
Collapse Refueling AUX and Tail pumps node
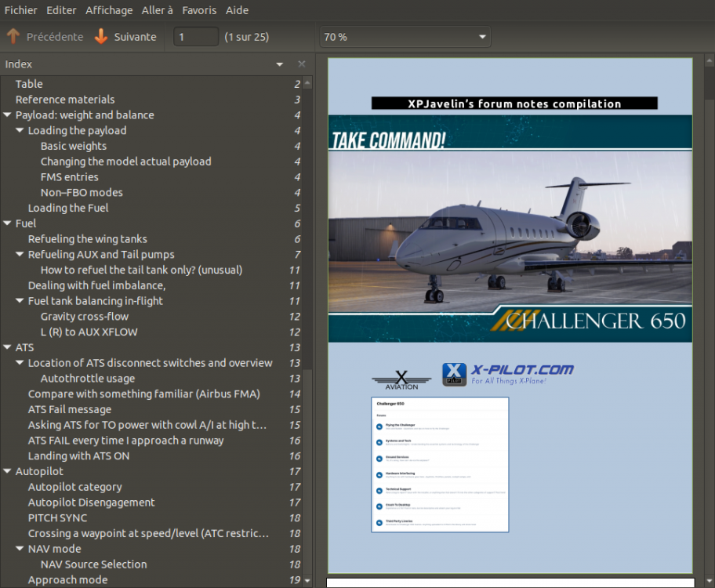pos(20,255)
